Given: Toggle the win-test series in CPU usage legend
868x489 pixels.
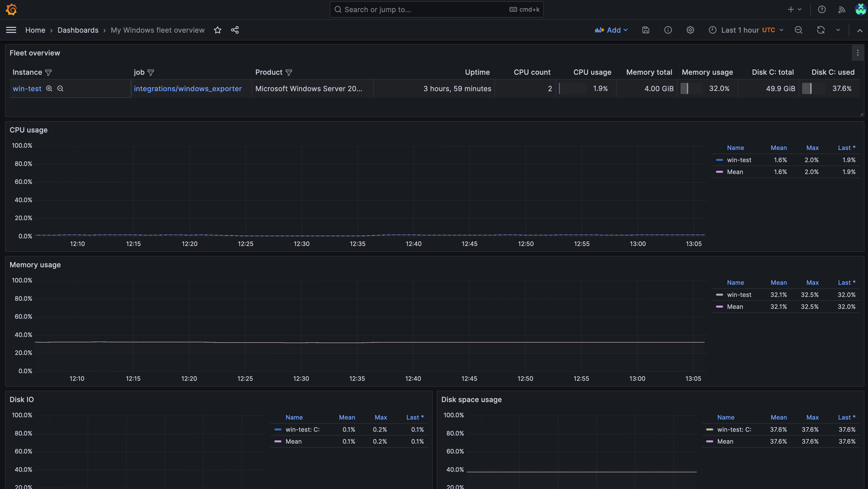Looking at the screenshot, I should pos(739,160).
